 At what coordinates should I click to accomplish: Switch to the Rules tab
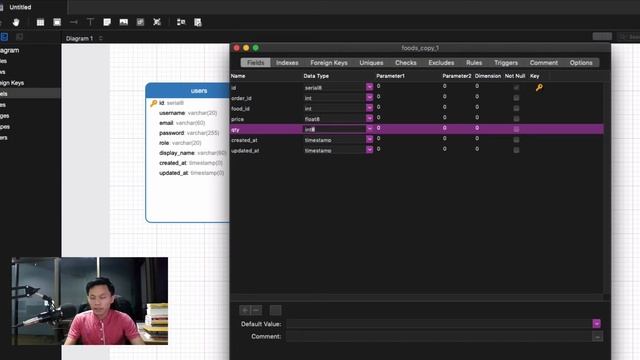(x=474, y=62)
